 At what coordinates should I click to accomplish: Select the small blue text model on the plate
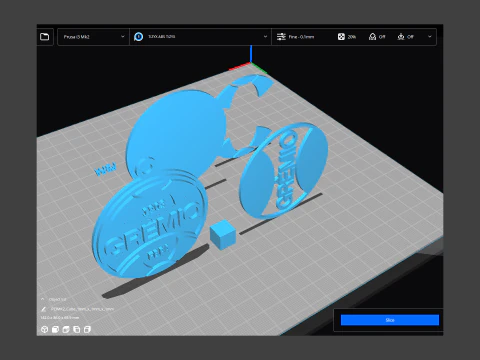(105, 169)
